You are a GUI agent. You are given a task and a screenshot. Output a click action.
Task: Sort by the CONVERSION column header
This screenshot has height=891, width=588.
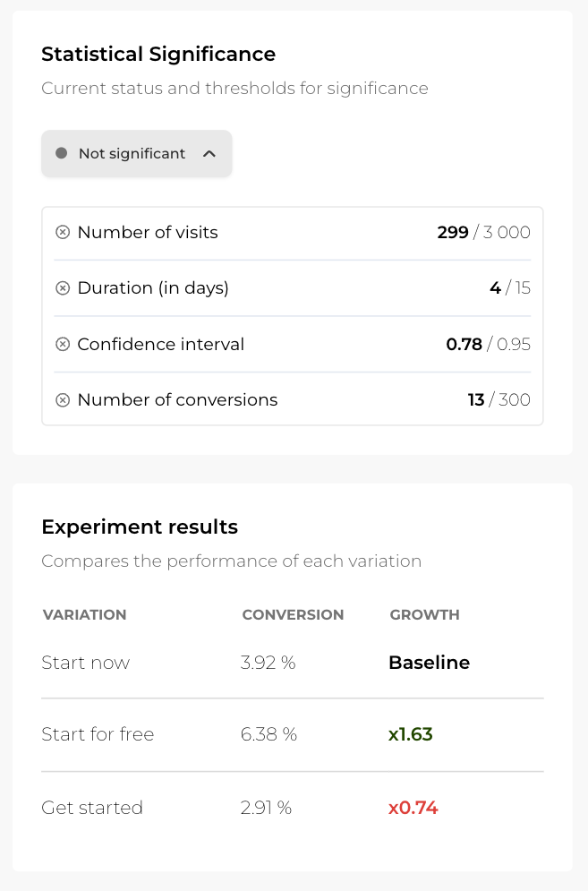click(293, 614)
